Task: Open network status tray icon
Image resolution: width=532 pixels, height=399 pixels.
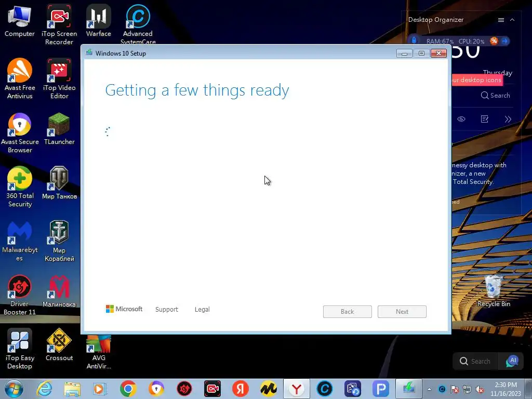Action: tap(467, 389)
